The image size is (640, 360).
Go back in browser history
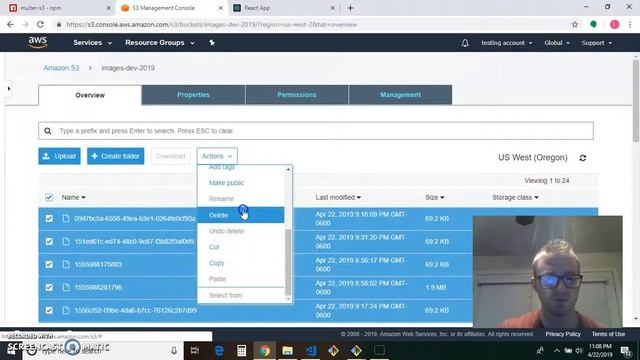(10, 24)
